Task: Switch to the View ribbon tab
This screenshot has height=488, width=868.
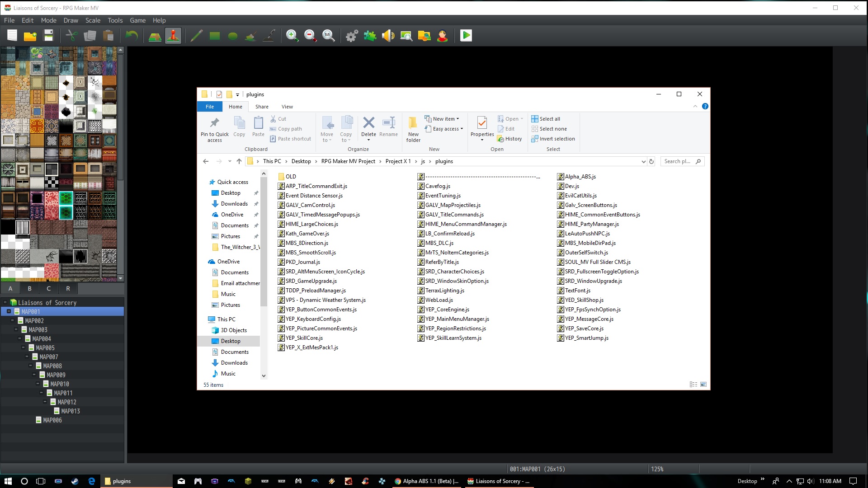Action: [x=287, y=107]
